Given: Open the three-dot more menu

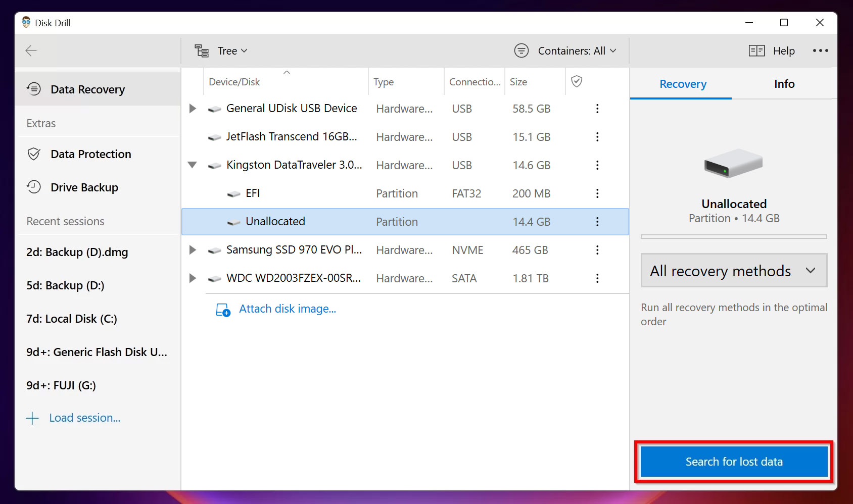Looking at the screenshot, I should pos(820,51).
